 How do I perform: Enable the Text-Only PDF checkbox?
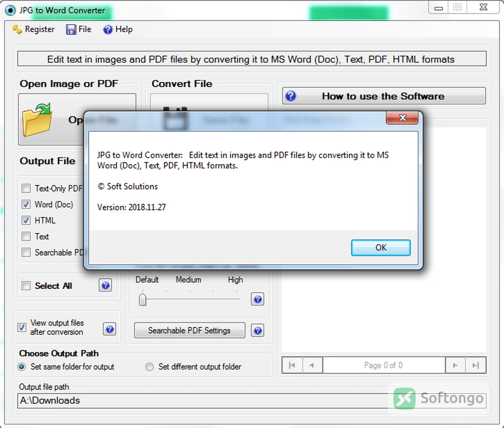click(26, 188)
